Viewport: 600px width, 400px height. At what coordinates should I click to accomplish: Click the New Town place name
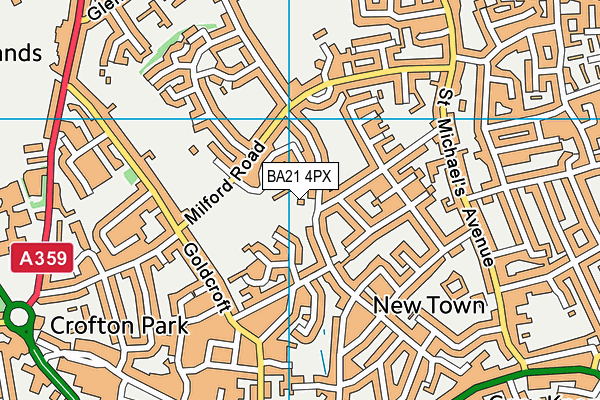point(429,305)
